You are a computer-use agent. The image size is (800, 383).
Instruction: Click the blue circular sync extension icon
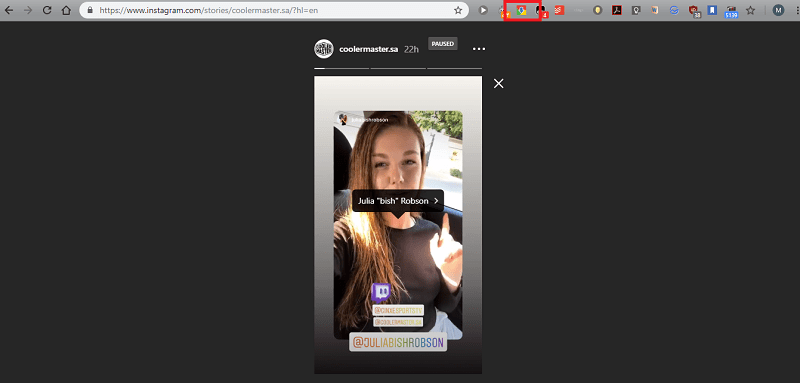click(x=674, y=10)
